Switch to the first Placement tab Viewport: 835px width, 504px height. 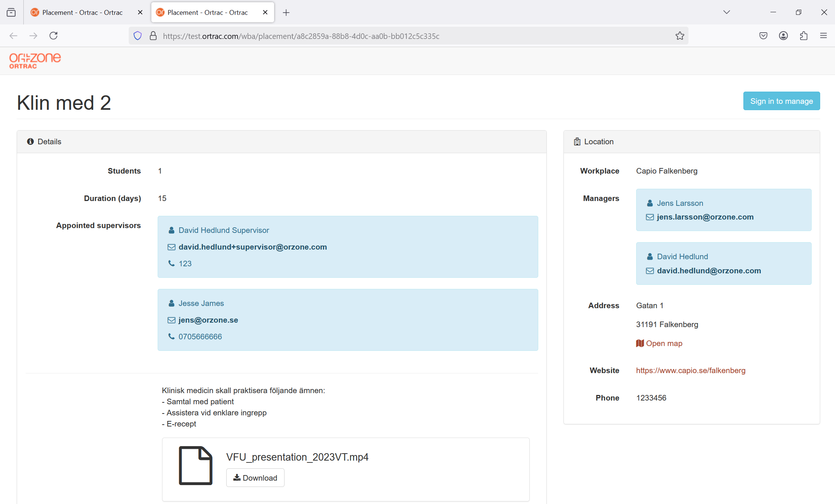tap(82, 12)
